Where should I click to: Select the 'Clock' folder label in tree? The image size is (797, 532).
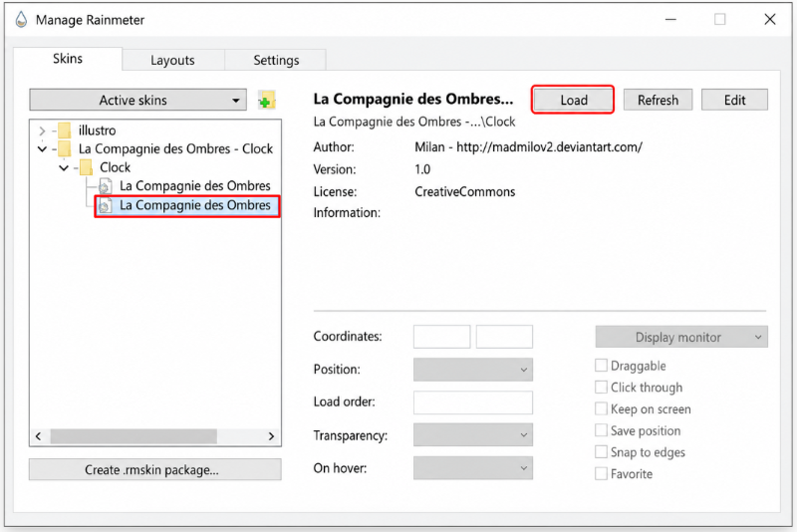(115, 167)
